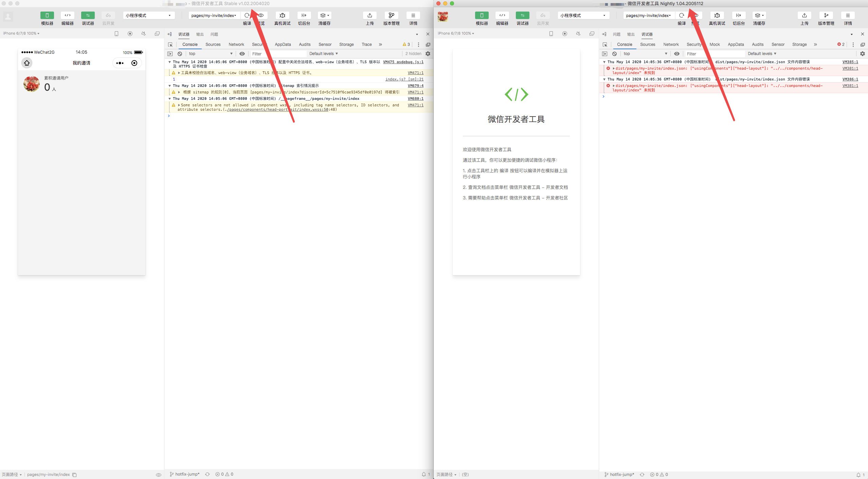868x479 pixels.
Task: Collapse the sitemap 索引情况提示 log group
Action: [170, 86]
